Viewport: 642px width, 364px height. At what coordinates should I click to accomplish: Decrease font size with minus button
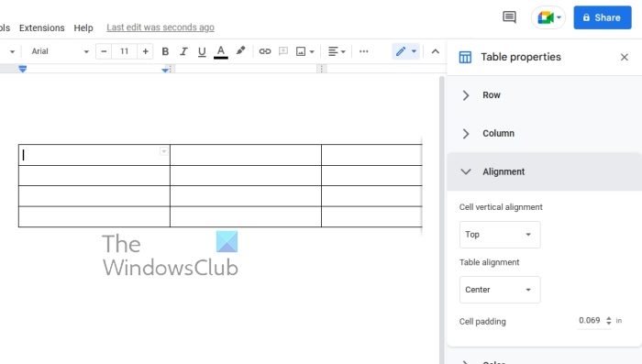pyautogui.click(x=104, y=51)
